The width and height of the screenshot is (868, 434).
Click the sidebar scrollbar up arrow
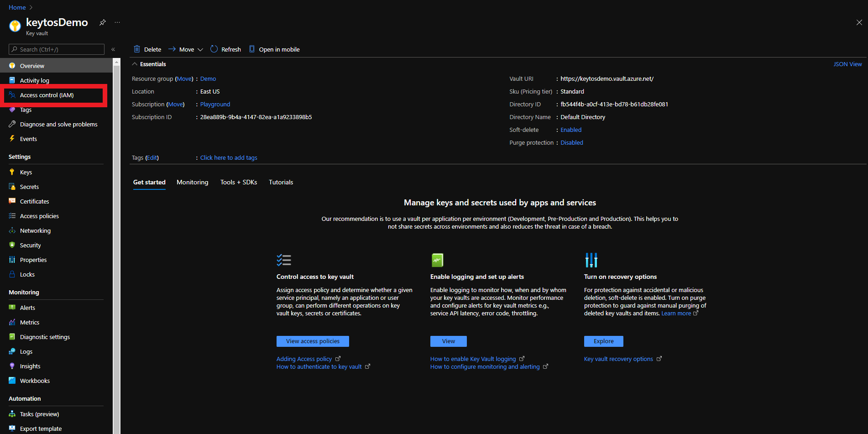[x=117, y=62]
